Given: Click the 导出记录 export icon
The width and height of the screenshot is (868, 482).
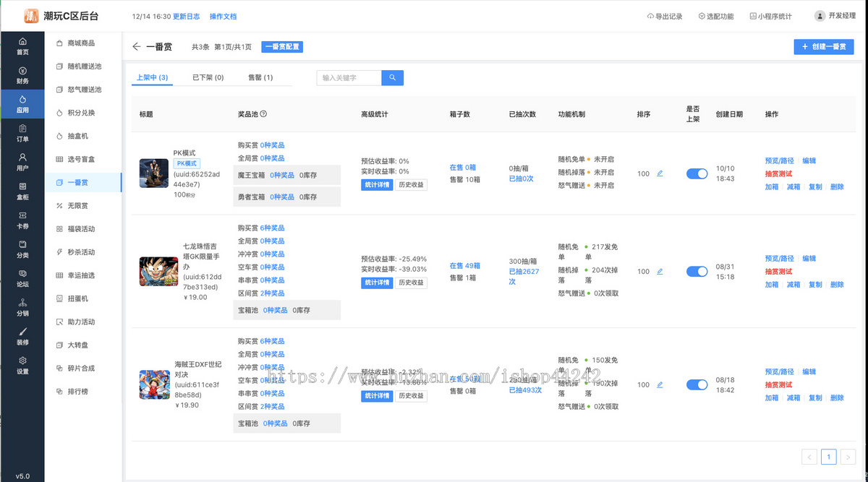Looking at the screenshot, I should (650, 16).
